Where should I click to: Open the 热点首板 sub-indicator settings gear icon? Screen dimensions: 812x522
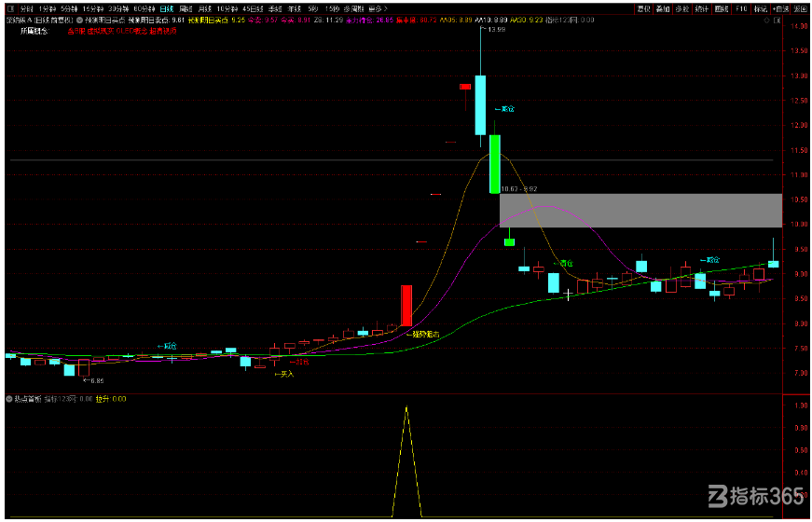(x=8, y=399)
